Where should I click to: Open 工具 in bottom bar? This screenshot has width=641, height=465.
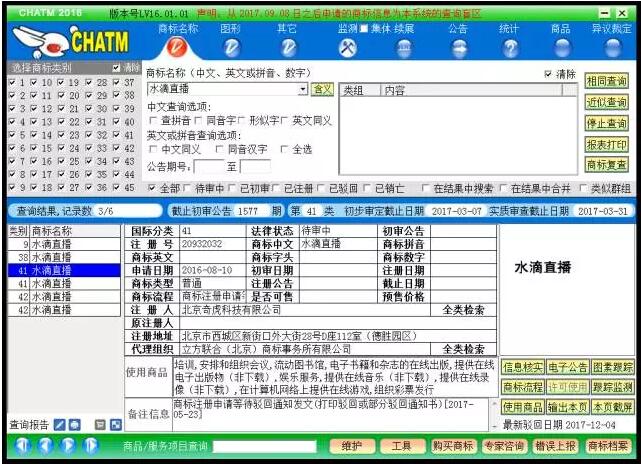pos(401,446)
